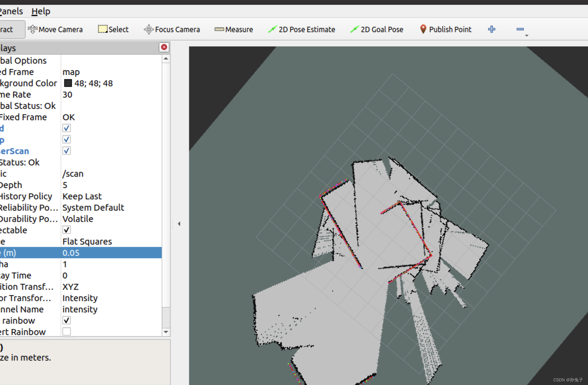Enable the Invert Rainbow checkbox

[x=67, y=331]
